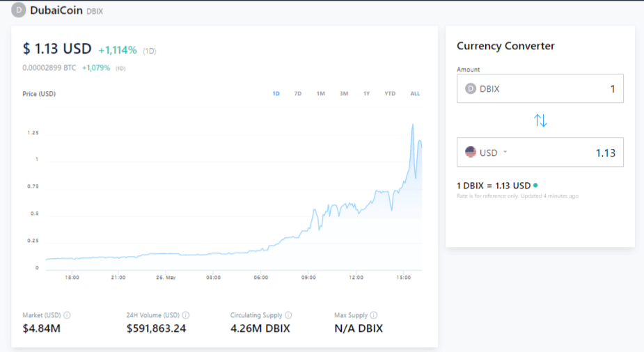
Task: Open info tooltip next to Circulating Supply
Action: pyautogui.click(x=288, y=315)
